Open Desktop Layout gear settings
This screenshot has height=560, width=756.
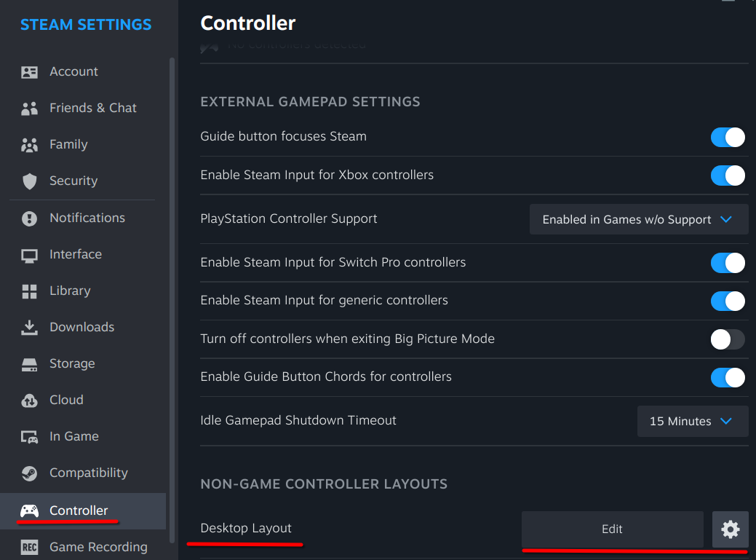coord(730,529)
